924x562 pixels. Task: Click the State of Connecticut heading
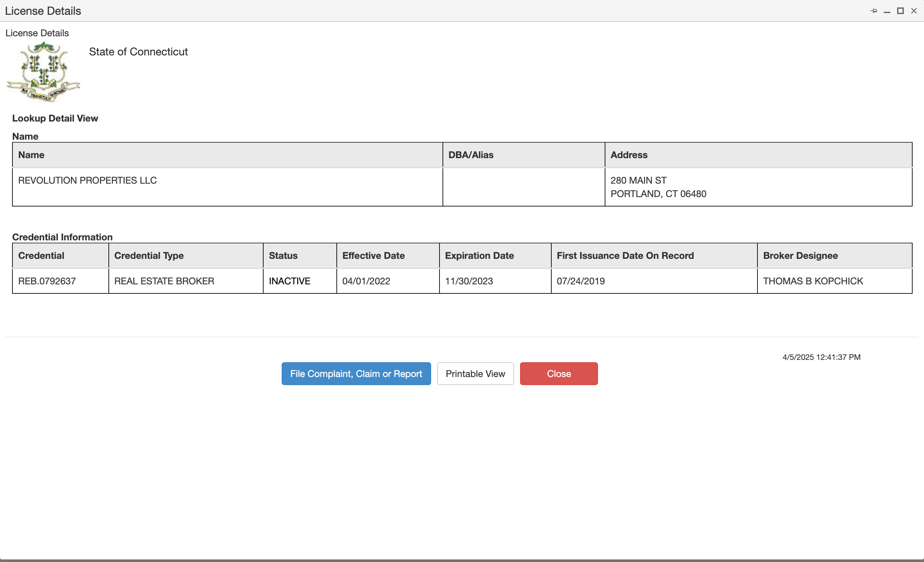138,52
